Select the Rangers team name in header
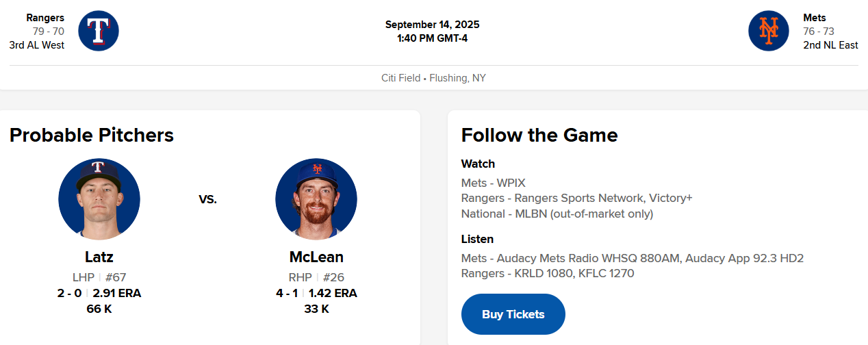 45,18
